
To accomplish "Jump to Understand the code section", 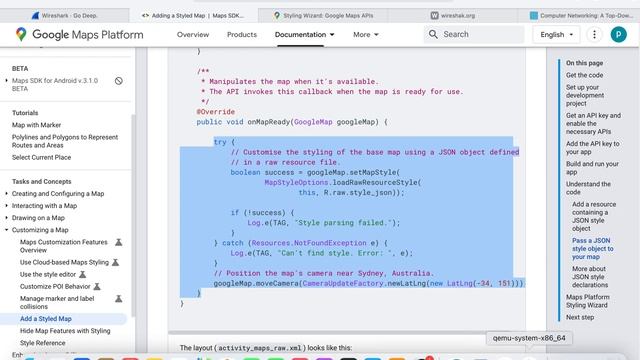I will coord(588,188).
